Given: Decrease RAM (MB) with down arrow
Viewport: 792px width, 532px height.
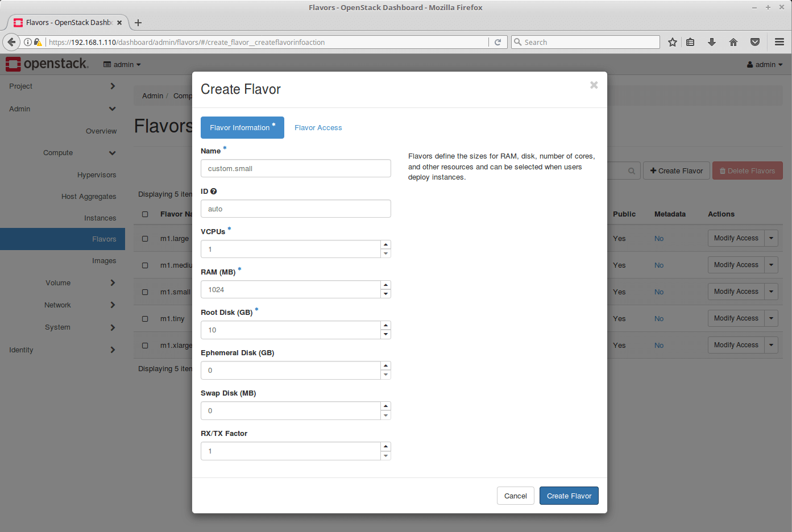Looking at the screenshot, I should click(385, 294).
